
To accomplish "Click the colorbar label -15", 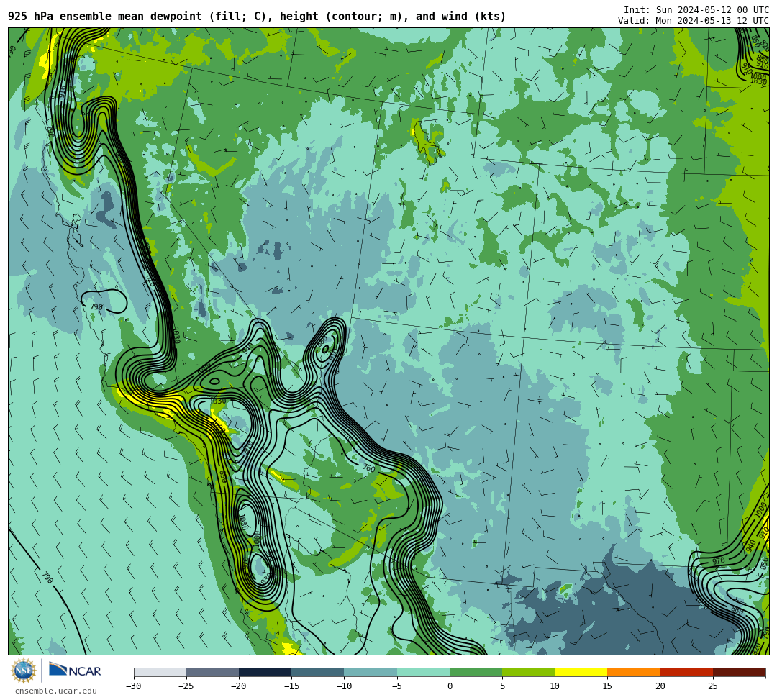I will point(291,686).
